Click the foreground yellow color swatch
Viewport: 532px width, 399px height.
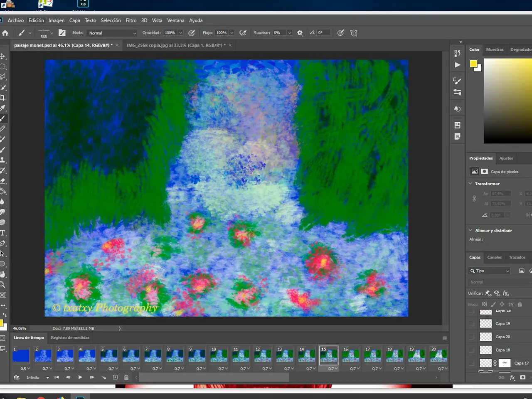pyautogui.click(x=473, y=64)
